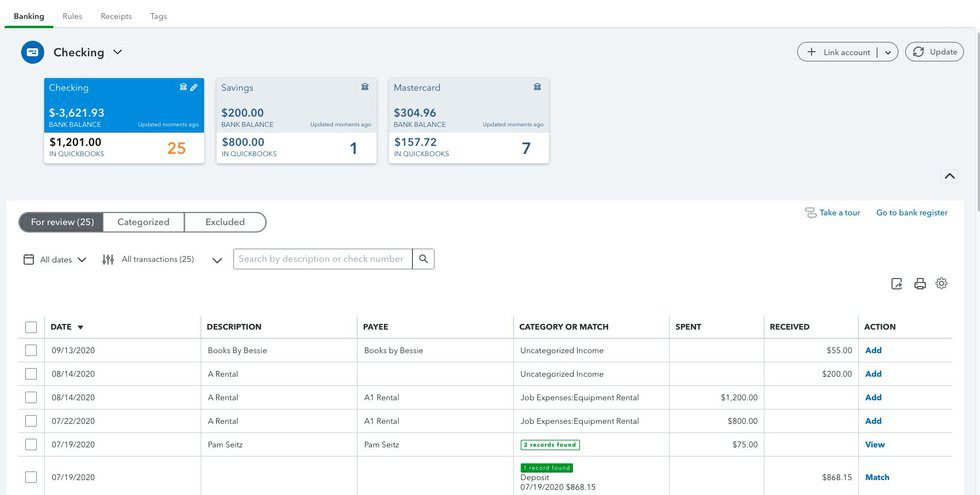Click the description search input field

click(x=322, y=259)
